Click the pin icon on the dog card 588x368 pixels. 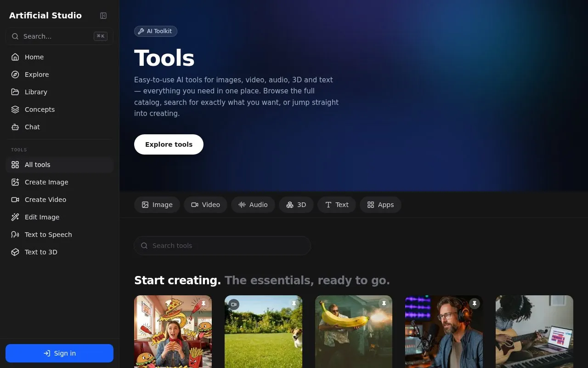(294, 304)
